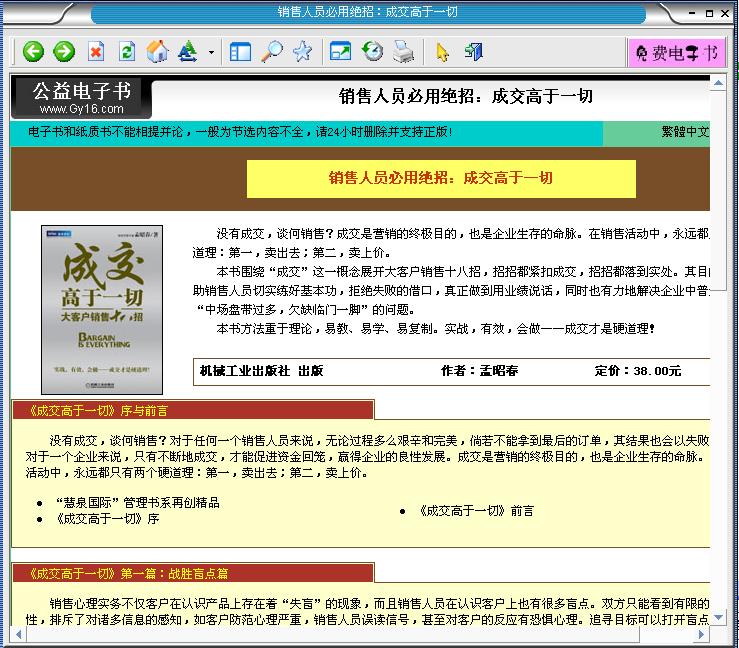739x648 pixels.
Task: Click the 公益电子书 site logo
Action: click(x=81, y=97)
